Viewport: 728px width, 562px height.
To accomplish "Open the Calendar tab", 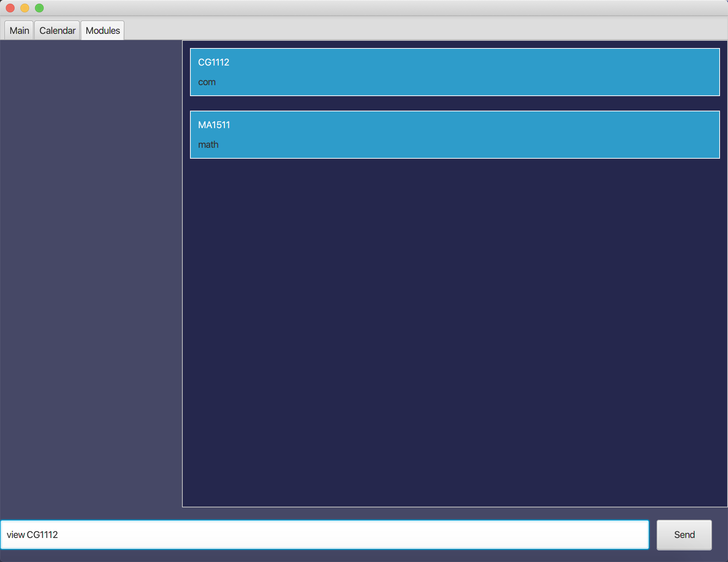I will coord(57,31).
